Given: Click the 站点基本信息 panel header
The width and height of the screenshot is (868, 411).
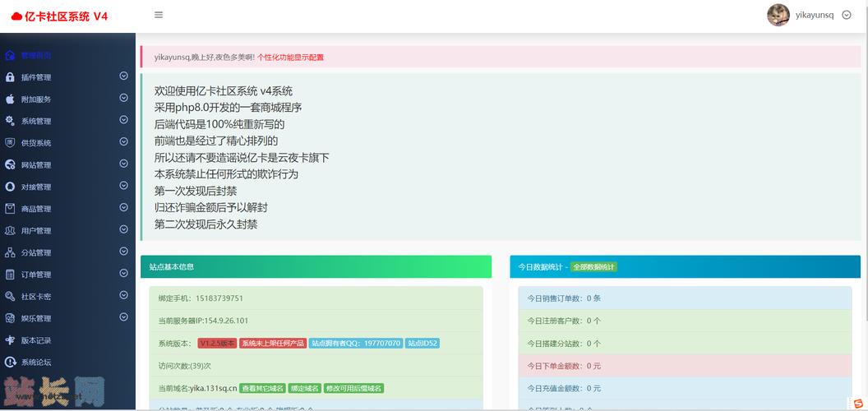Looking at the screenshot, I should [316, 266].
